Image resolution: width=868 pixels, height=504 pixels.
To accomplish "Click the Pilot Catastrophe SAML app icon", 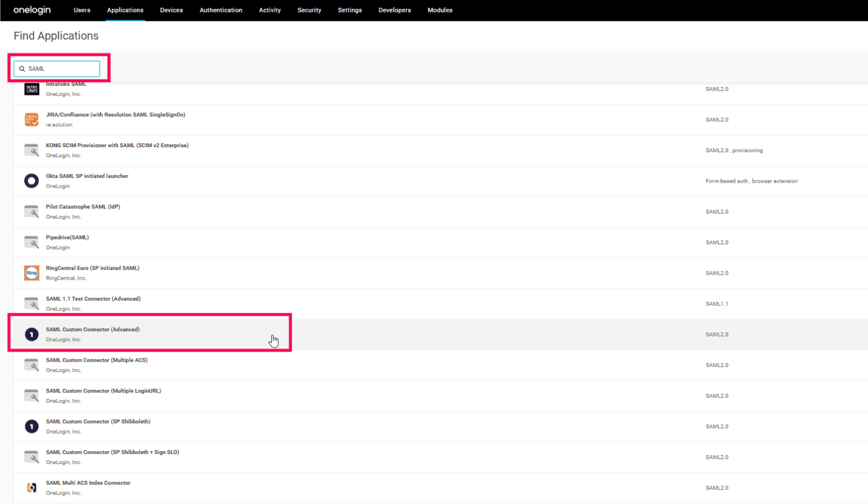I will coord(31,212).
